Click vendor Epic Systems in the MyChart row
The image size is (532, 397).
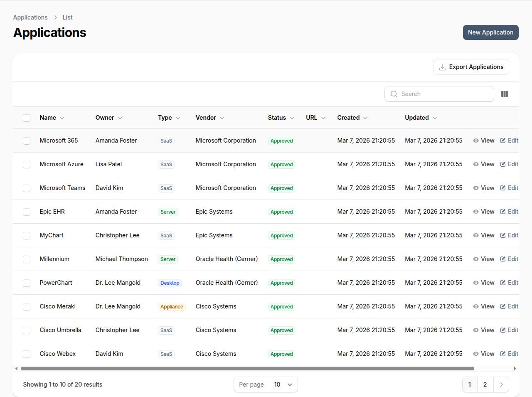point(214,235)
